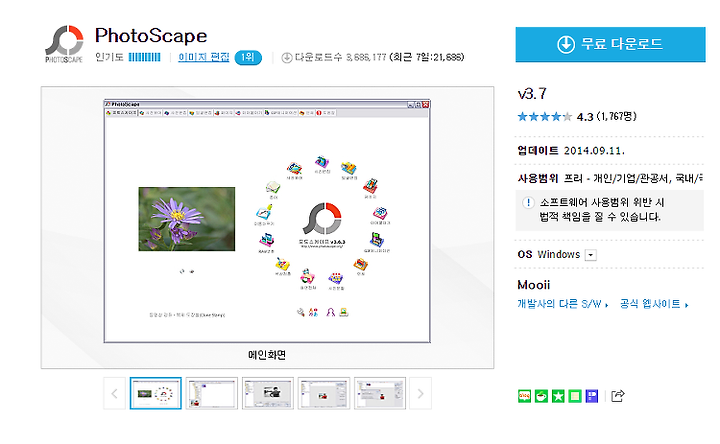This screenshot has width=720, height=444.
Task: Add bookmark using green star icon
Action: point(558,396)
